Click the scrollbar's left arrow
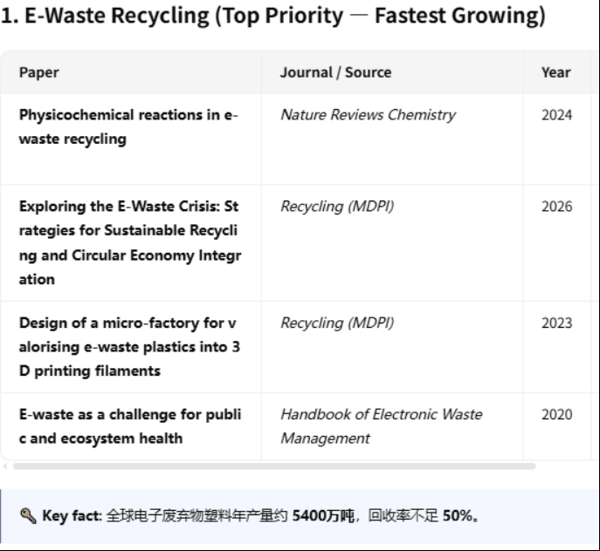The image size is (600, 551). [5, 466]
